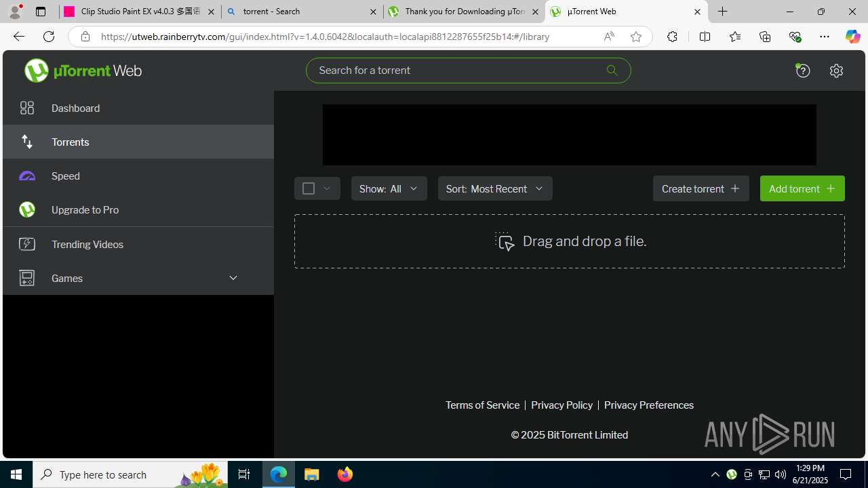Screen dimensions: 868x488
Task: Click the Add torrent button
Action: point(802,188)
